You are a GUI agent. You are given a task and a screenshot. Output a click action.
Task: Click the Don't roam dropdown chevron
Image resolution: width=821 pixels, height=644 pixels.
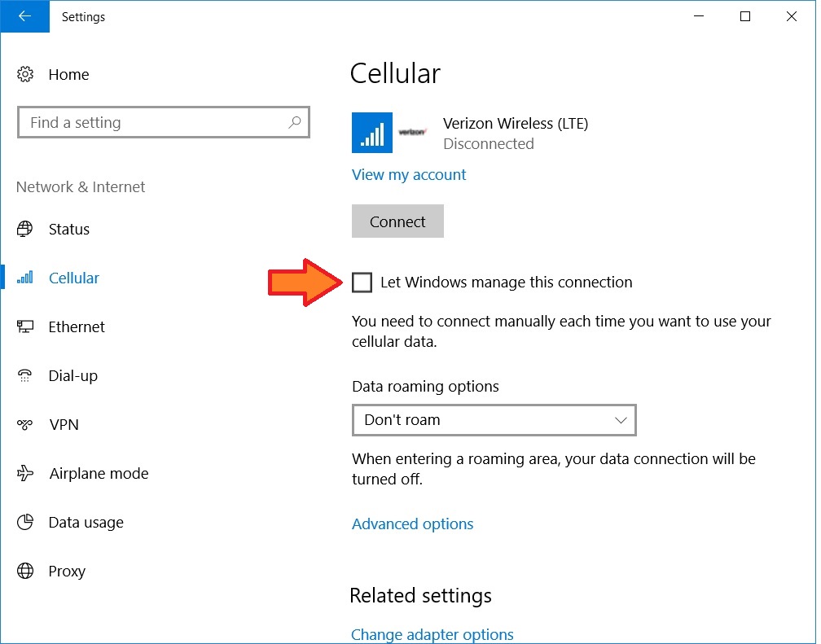point(621,420)
